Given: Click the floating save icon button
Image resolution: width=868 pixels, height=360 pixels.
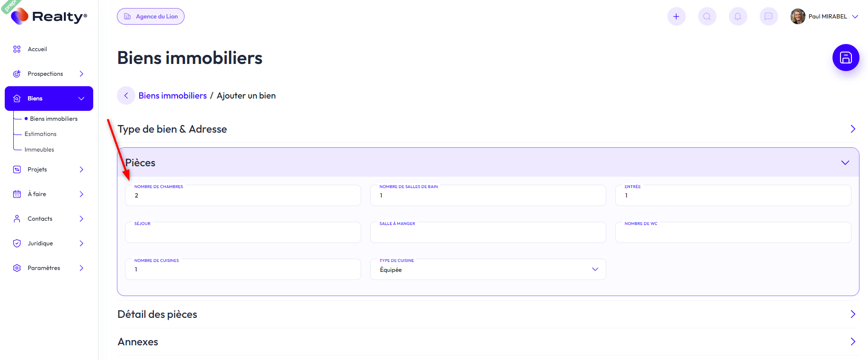Looking at the screenshot, I should pos(845,58).
